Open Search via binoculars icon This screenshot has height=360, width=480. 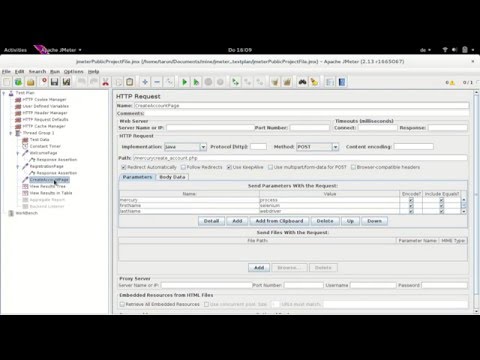click(x=302, y=82)
